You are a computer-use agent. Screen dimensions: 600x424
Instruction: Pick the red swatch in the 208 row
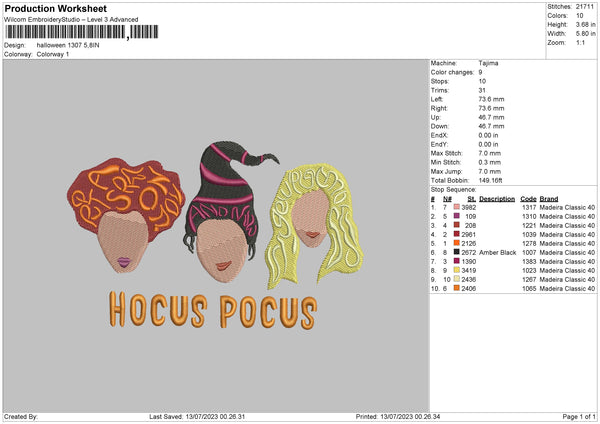click(457, 225)
